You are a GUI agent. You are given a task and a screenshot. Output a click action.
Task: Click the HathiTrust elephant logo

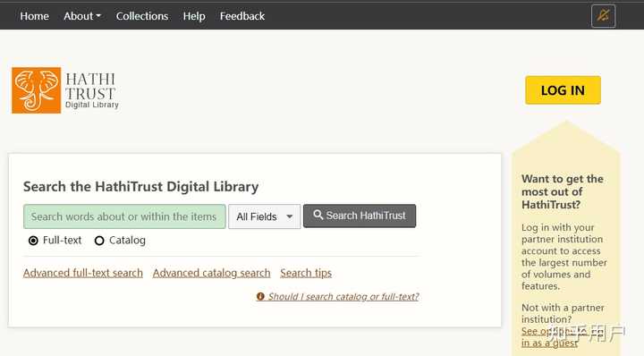coord(36,90)
